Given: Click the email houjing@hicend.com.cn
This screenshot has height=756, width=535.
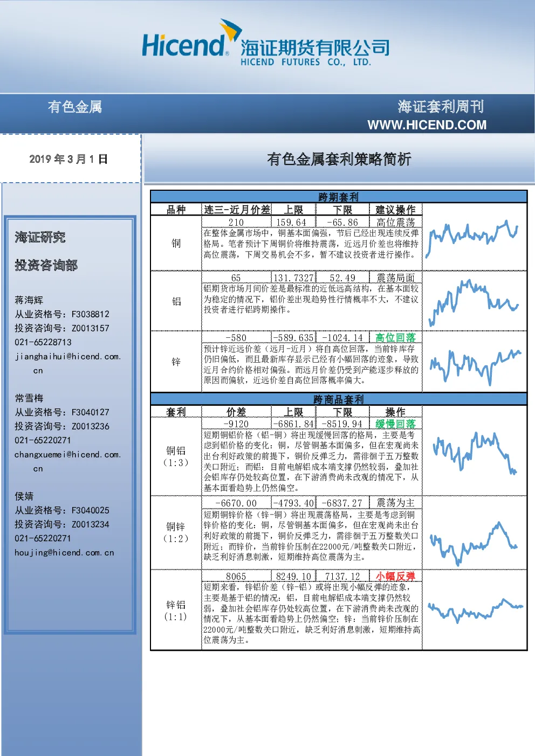Looking at the screenshot, I should tap(64, 552).
